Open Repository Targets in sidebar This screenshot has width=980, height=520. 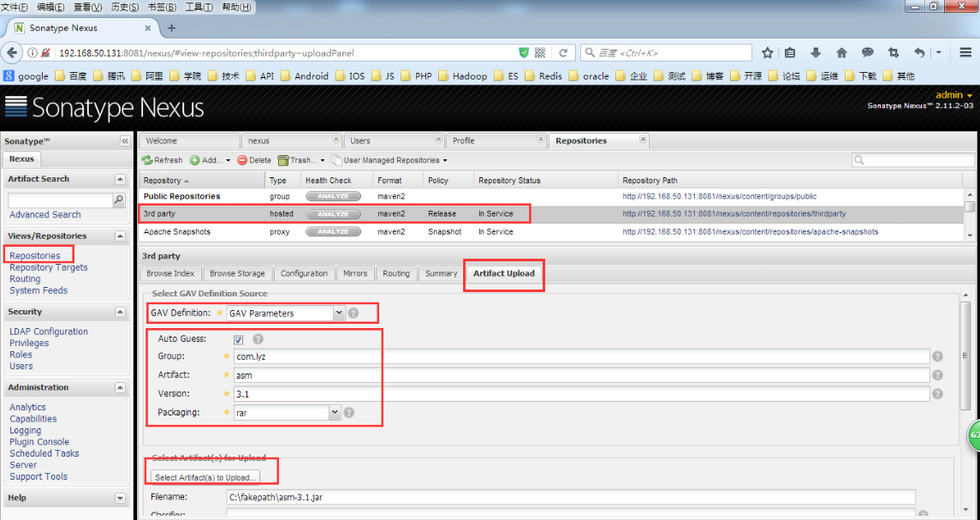[49, 267]
